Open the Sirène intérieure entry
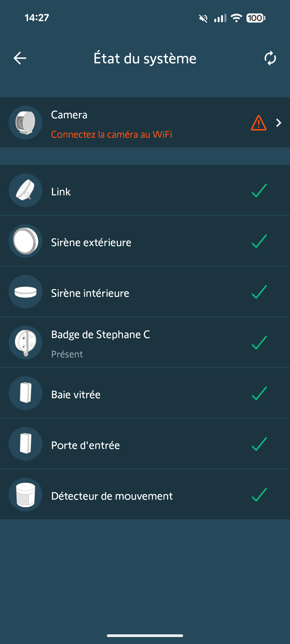Screen dimensions: 290x644 tap(145, 292)
